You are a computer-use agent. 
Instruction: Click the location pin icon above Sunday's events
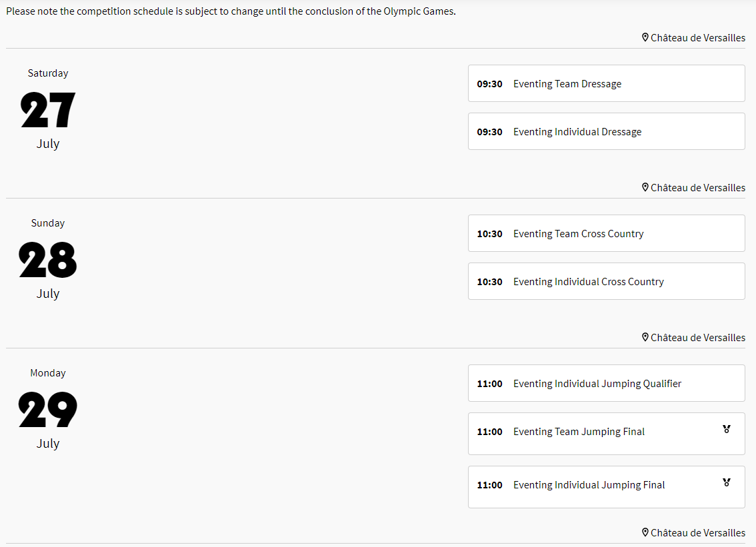pos(645,188)
